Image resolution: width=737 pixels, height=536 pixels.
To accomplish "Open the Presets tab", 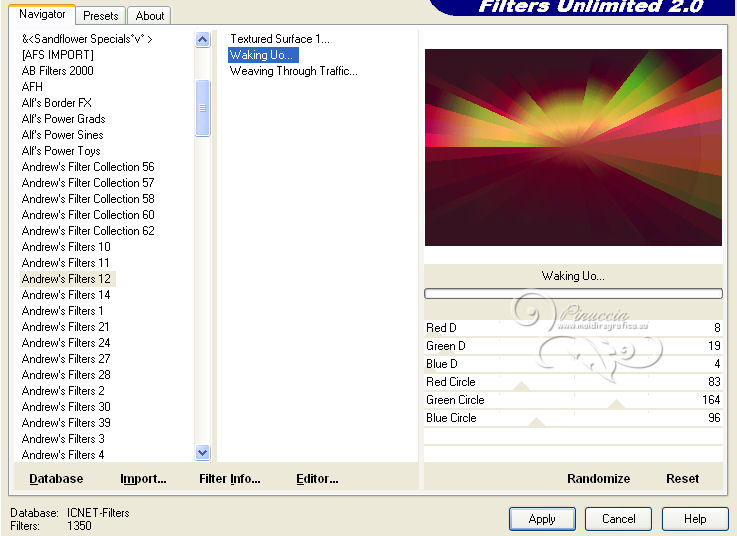I will click(101, 16).
